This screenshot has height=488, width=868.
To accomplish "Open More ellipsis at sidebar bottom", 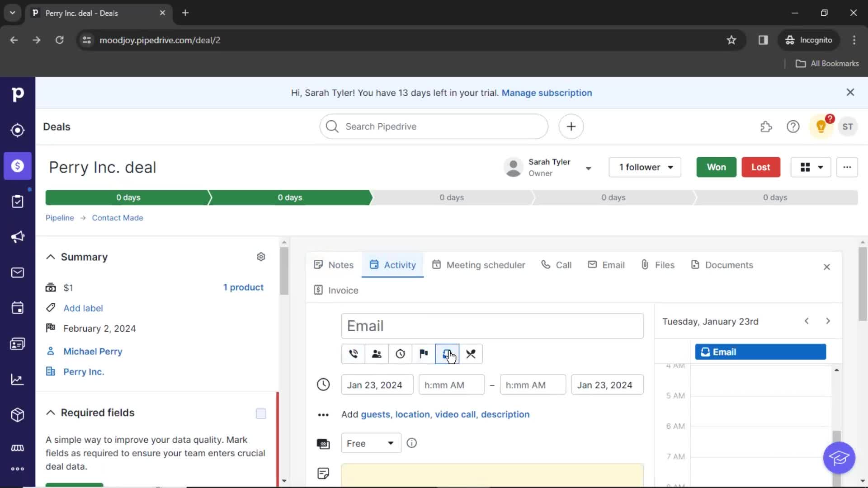I will [18, 469].
